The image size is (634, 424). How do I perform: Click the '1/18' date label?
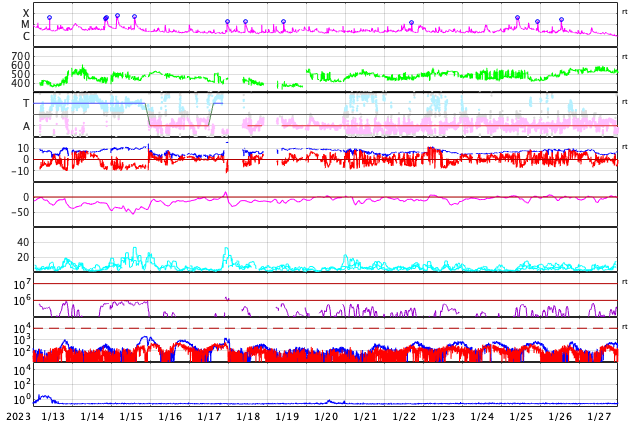click(x=248, y=417)
